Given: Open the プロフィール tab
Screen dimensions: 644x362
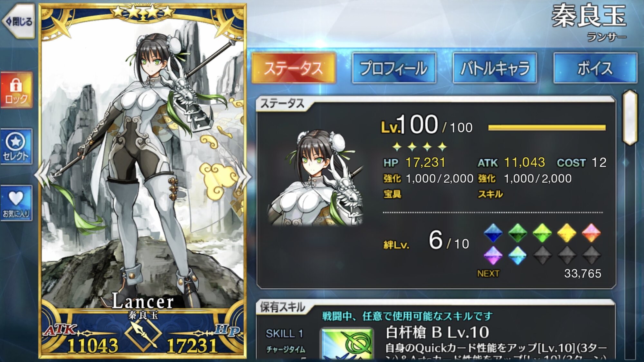Looking at the screenshot, I should click(x=394, y=68).
